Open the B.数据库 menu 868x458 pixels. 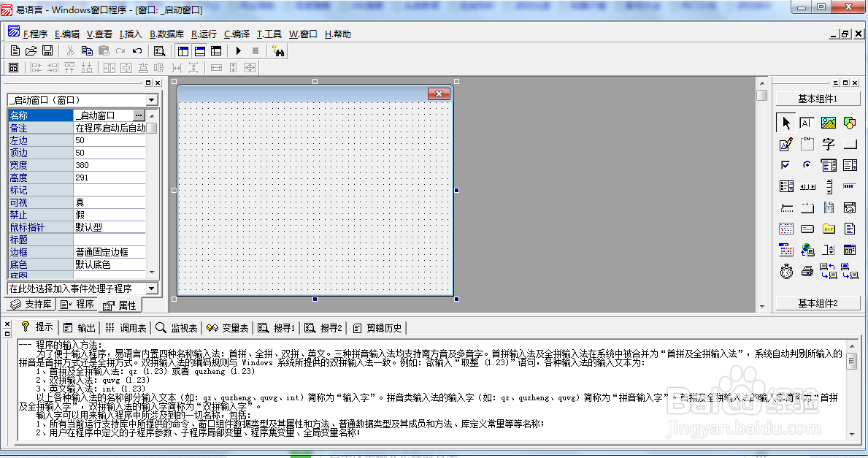166,34
